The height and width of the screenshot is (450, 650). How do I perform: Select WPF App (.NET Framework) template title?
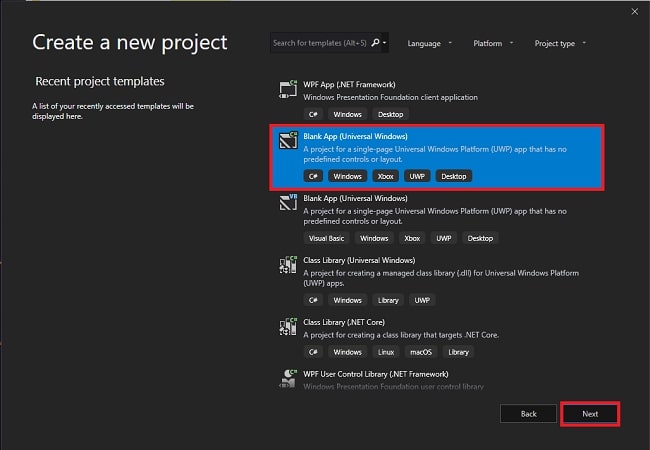[x=349, y=85]
